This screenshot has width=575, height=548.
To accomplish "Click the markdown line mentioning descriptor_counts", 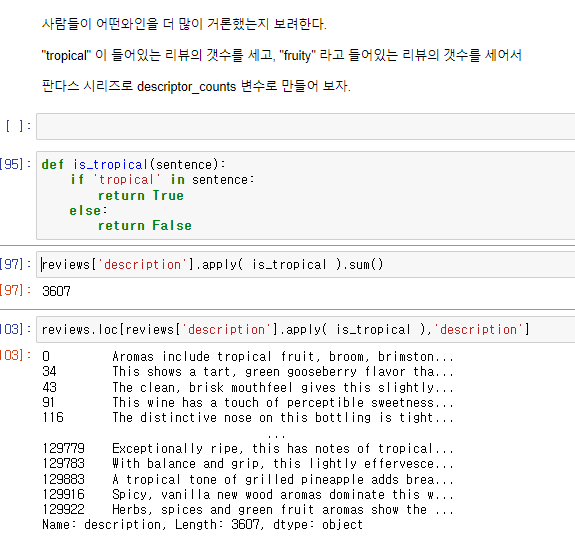I will tap(196, 87).
